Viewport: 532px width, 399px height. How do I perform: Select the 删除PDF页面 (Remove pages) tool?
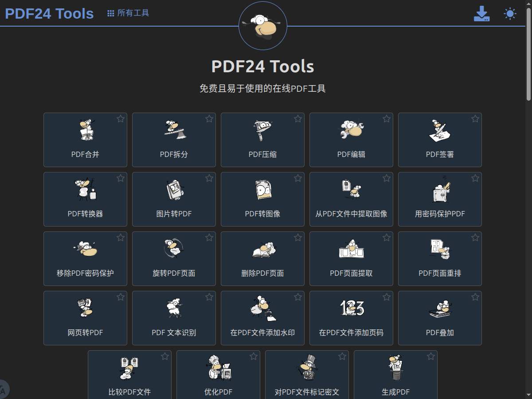262,258
